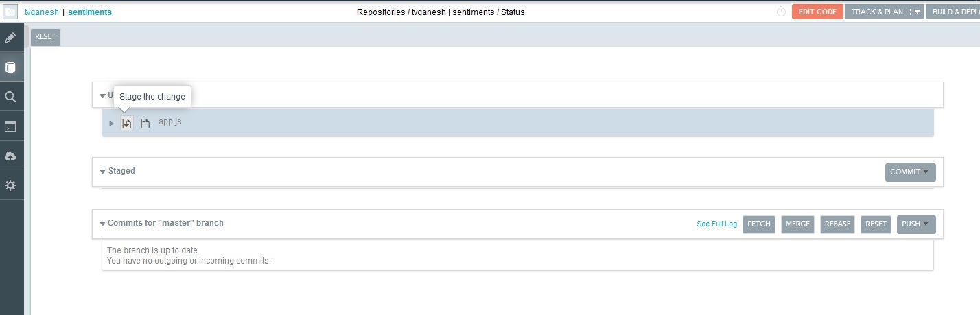Screen dimensions: 980x315
Task: Collapse the Staged section
Action: tap(103, 172)
